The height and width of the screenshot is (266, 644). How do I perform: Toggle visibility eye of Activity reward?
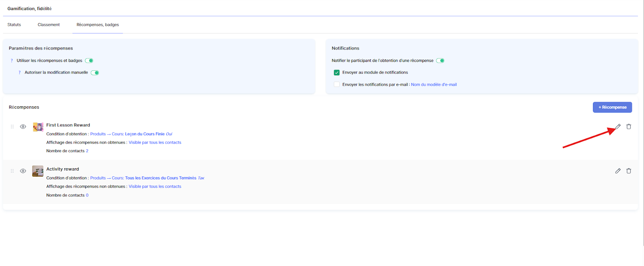(23, 171)
